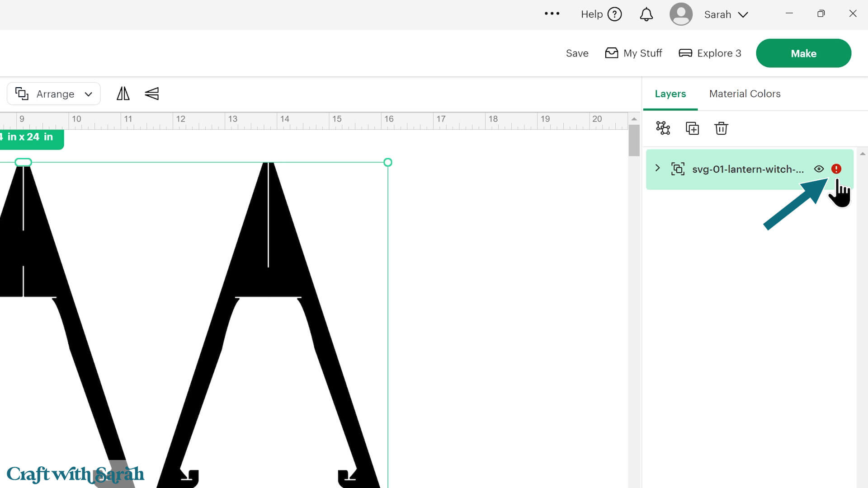Click the Flip horizontal icon
This screenshot has height=488, width=868.
point(123,94)
